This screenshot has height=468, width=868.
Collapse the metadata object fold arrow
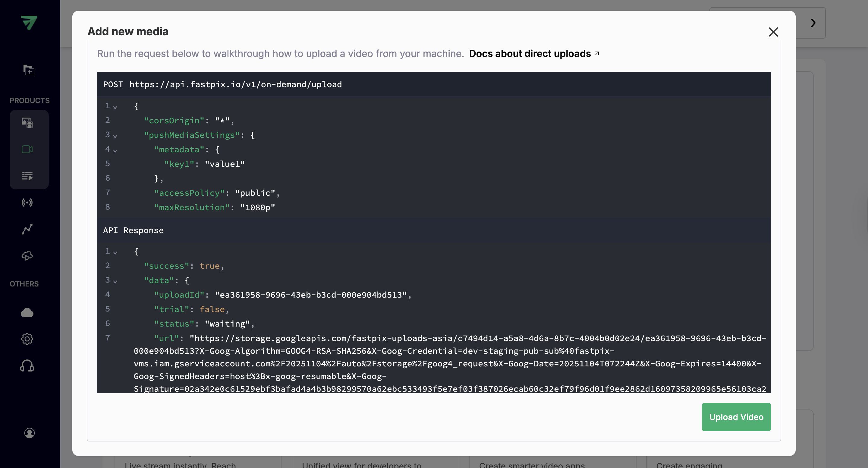[x=115, y=151]
